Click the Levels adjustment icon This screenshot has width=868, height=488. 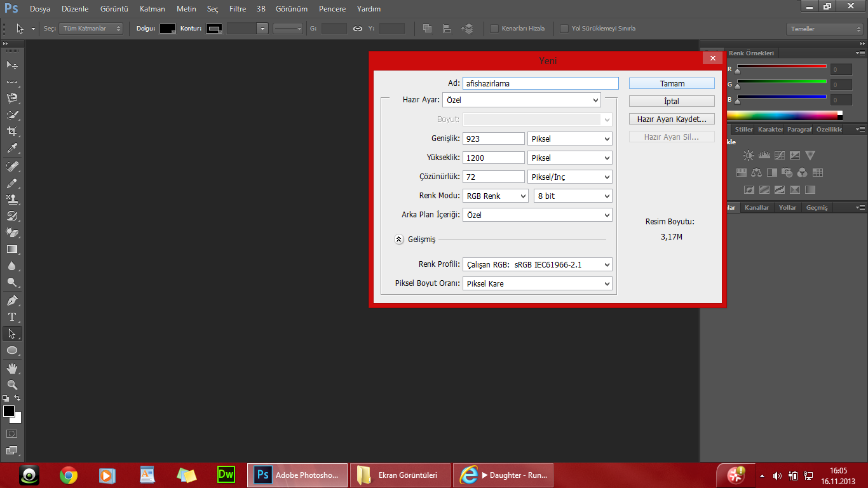point(764,155)
